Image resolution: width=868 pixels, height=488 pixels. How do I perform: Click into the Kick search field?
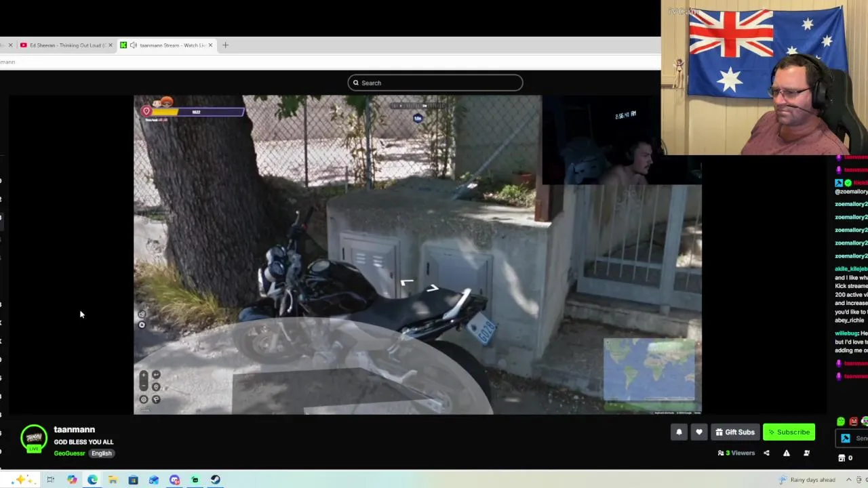pyautogui.click(x=435, y=83)
